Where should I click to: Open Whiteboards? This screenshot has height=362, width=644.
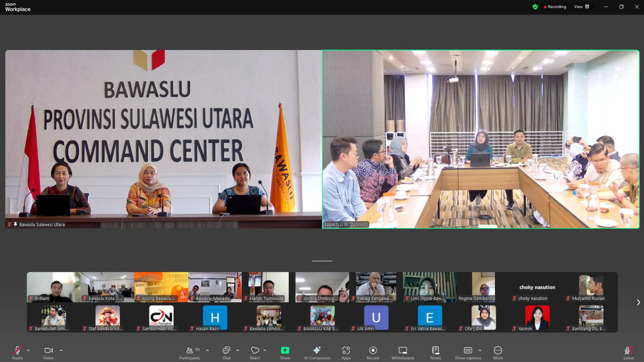pos(403,350)
